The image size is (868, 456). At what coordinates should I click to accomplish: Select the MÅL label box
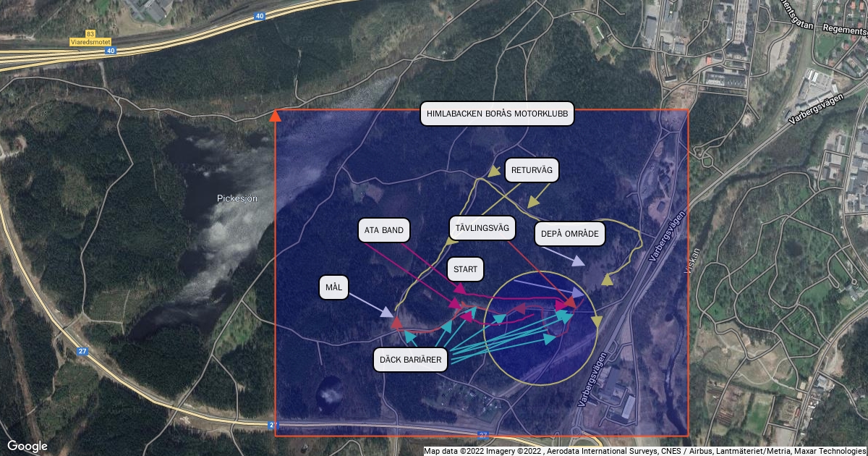tap(333, 288)
